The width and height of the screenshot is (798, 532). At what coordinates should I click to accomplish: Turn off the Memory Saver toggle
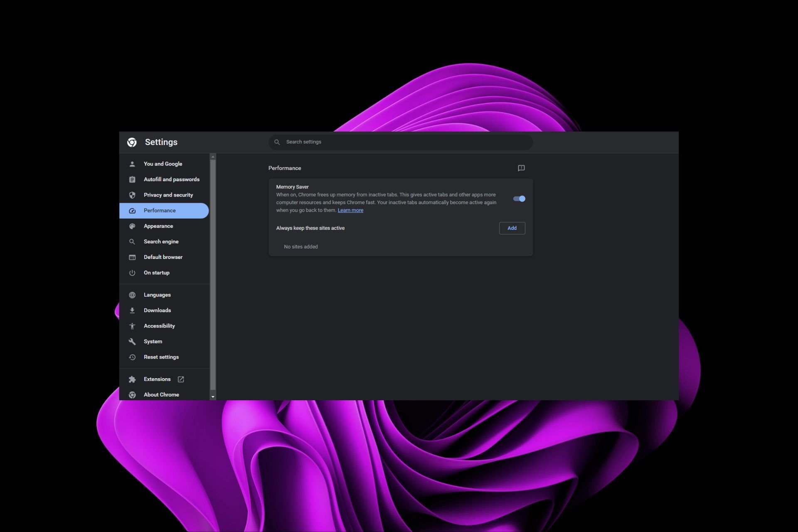[x=519, y=199]
